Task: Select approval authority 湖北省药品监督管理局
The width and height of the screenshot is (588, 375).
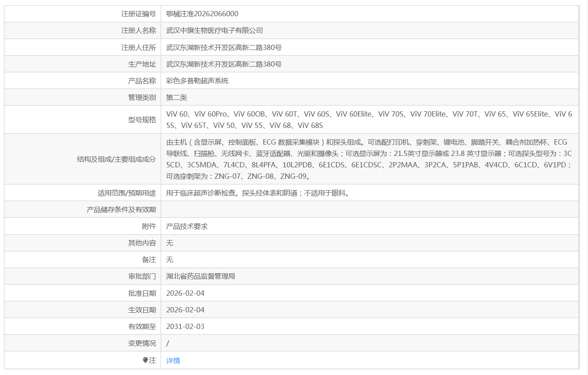Action: click(201, 276)
